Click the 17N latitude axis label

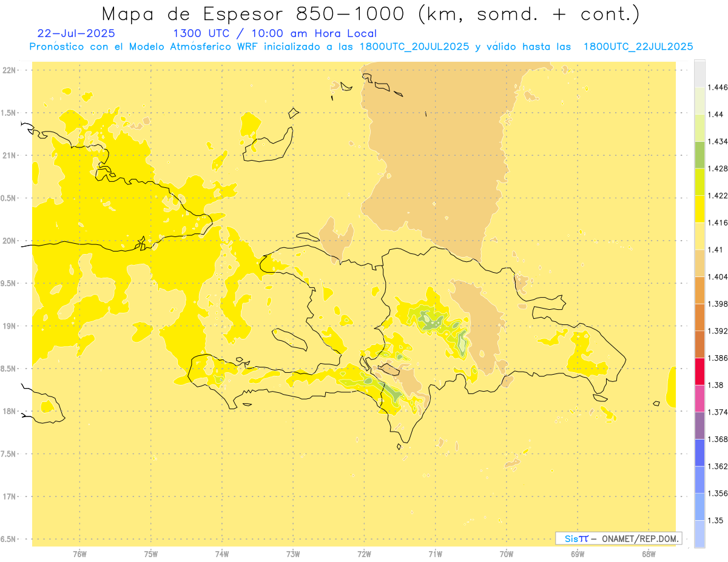point(10,497)
